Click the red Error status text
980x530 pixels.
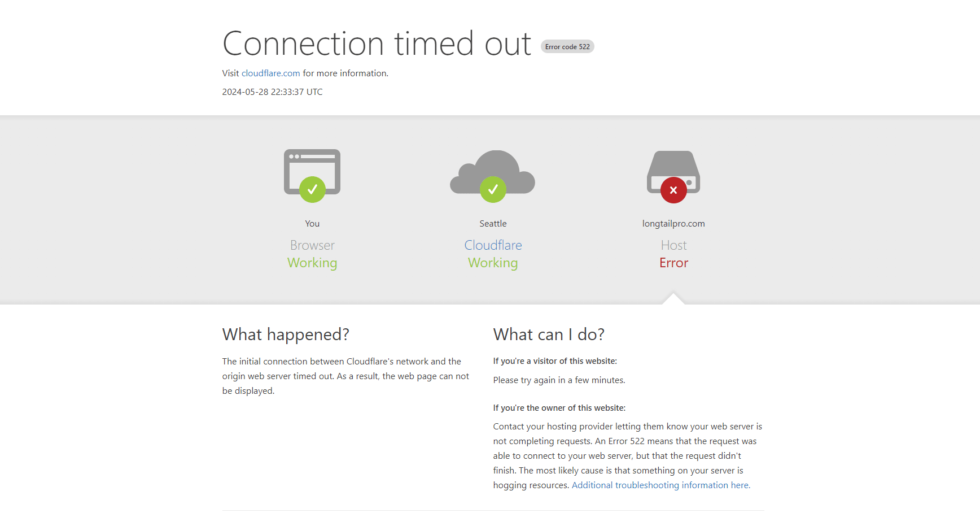tap(673, 263)
